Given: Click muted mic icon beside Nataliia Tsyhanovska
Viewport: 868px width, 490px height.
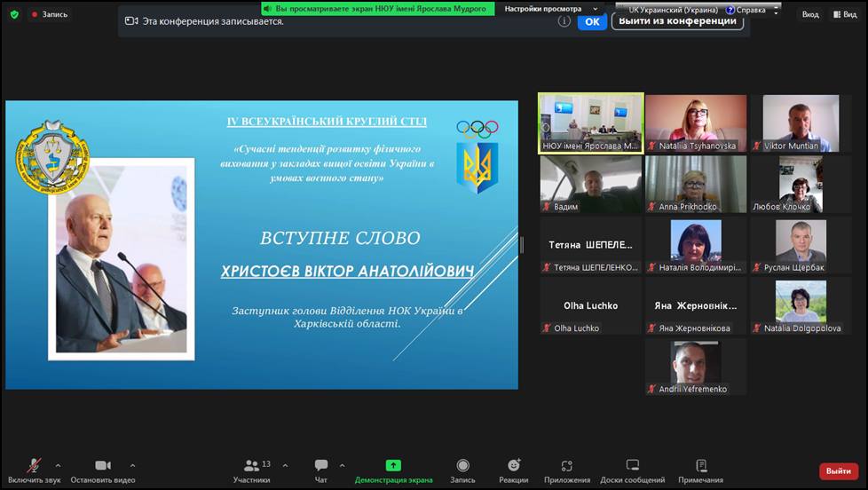Looking at the screenshot, I should pyautogui.click(x=652, y=146).
